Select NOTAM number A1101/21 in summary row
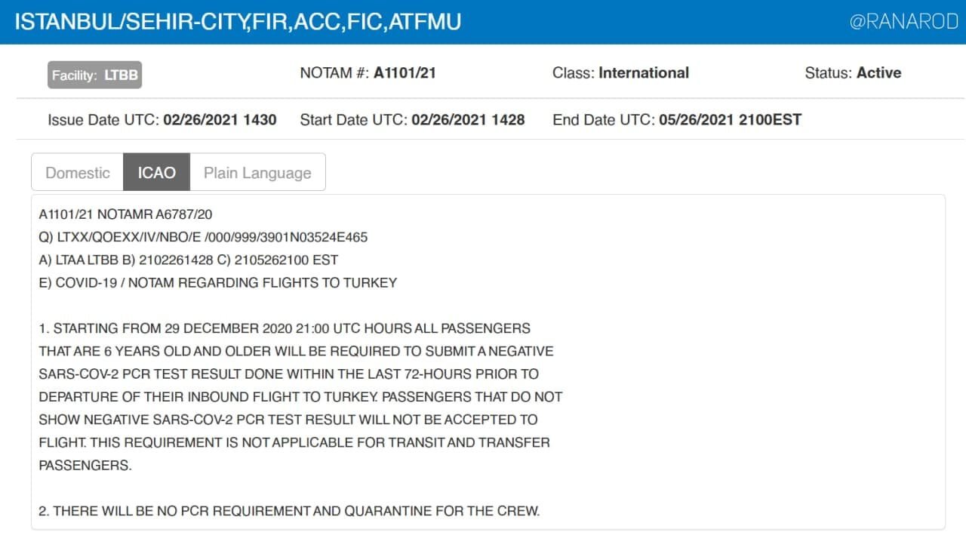The width and height of the screenshot is (966, 560). (x=405, y=73)
